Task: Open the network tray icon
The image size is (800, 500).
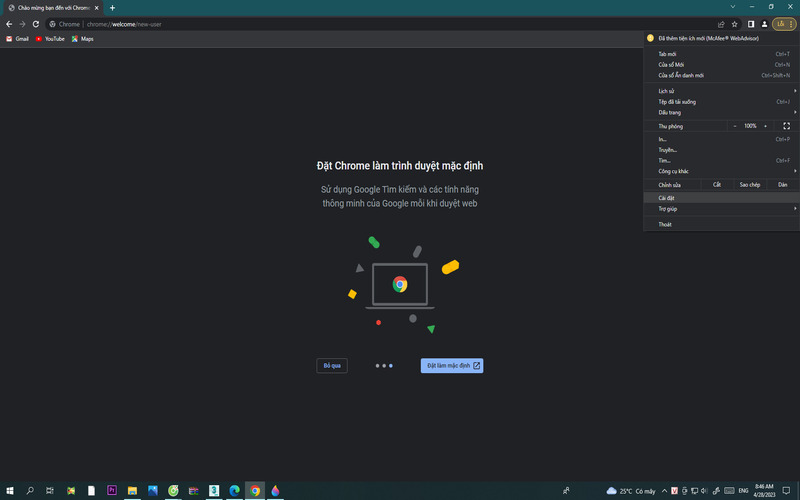Action: point(694,491)
